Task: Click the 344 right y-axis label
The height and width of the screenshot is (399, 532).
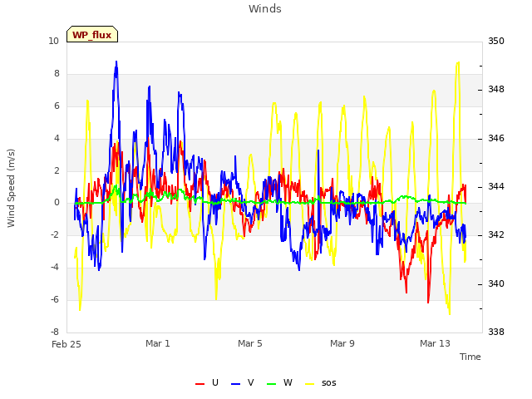Action: click(x=496, y=186)
